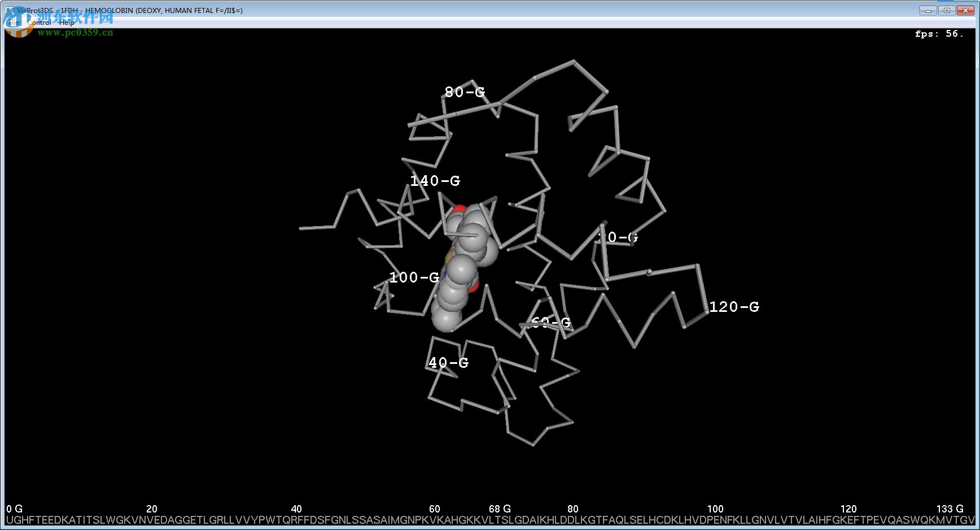Click the '0 G' sequence ruler marker
This screenshot has height=530, width=980.
pyautogui.click(x=14, y=509)
